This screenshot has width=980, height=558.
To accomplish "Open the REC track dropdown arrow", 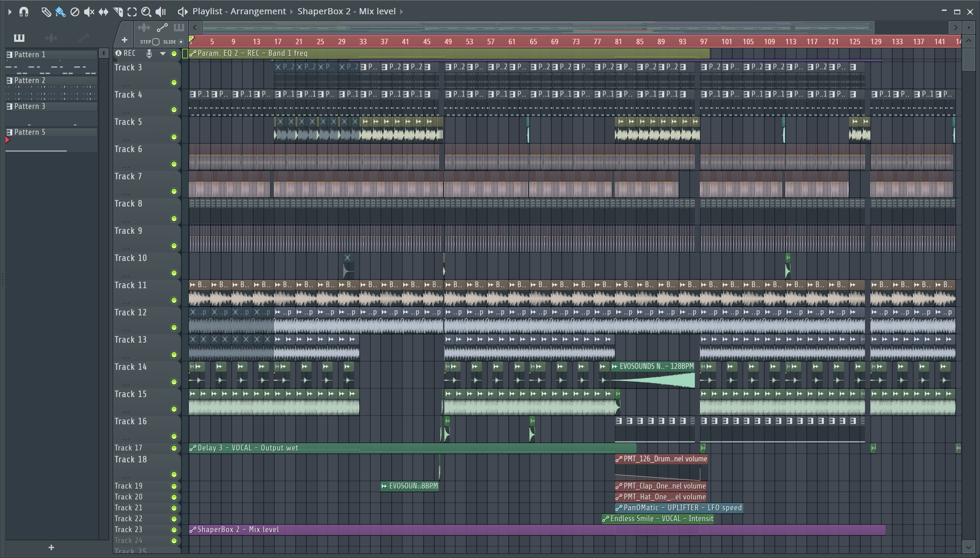I will (x=163, y=54).
